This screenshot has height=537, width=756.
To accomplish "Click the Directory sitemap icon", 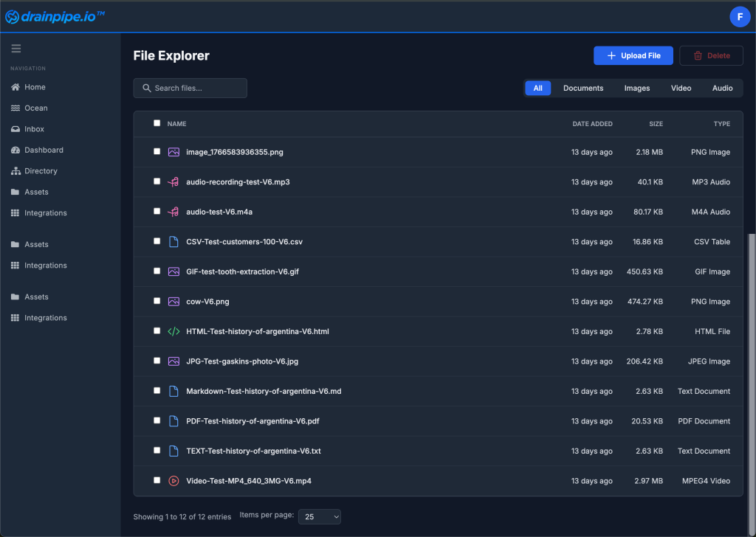I will point(16,171).
